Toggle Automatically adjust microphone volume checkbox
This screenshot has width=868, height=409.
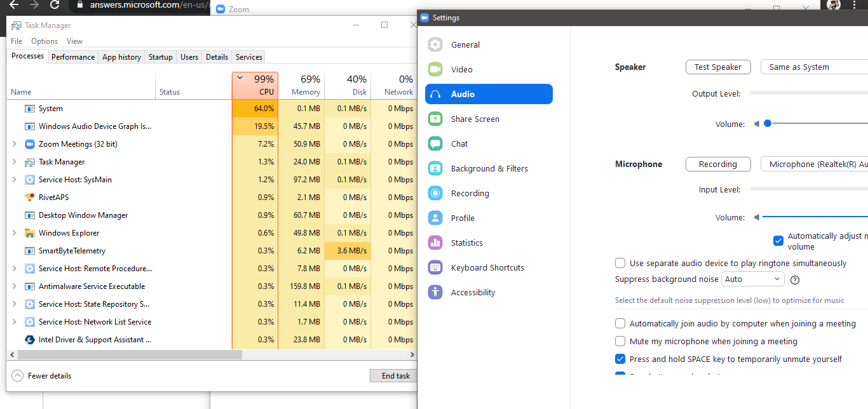pos(778,241)
